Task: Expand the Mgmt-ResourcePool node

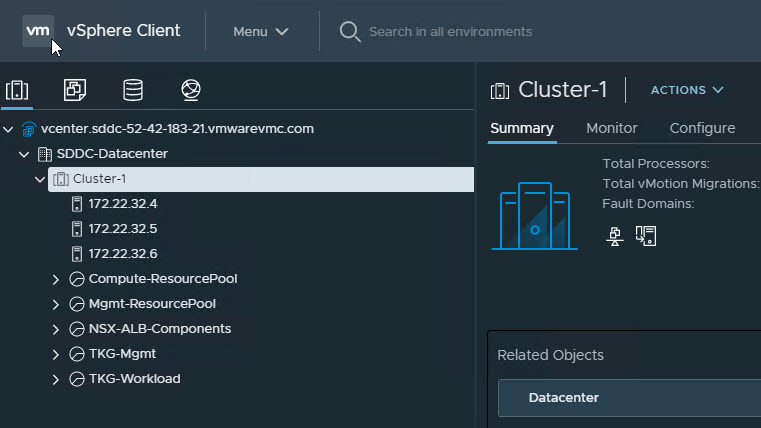Action: click(x=56, y=304)
